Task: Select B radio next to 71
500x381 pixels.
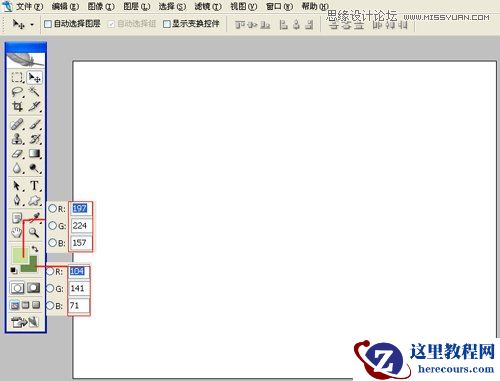Action: (50, 305)
